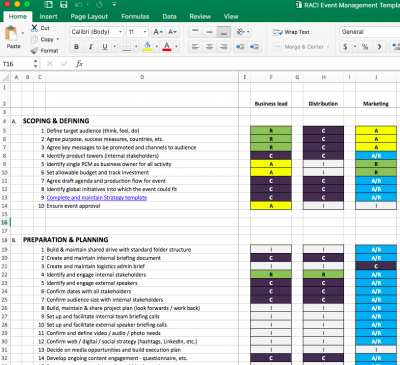The image size is (400, 365).
Task: Switch to the View tab
Action: click(231, 17)
